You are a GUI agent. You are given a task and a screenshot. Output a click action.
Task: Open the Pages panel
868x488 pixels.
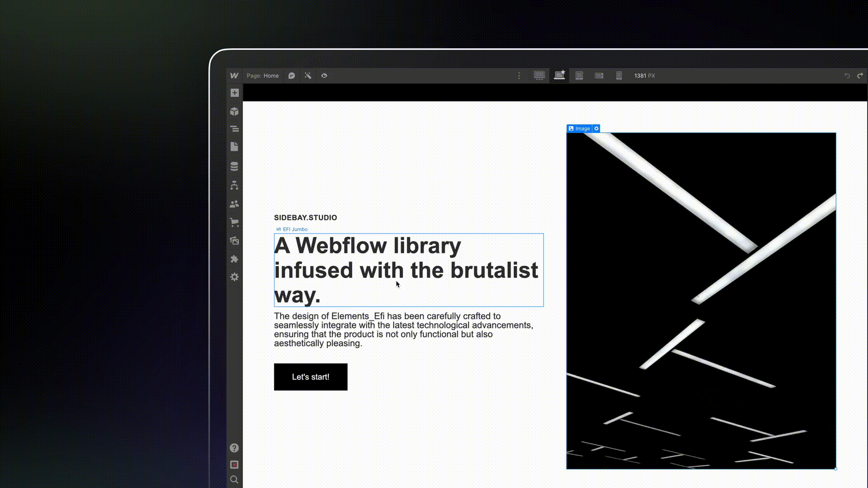235,146
